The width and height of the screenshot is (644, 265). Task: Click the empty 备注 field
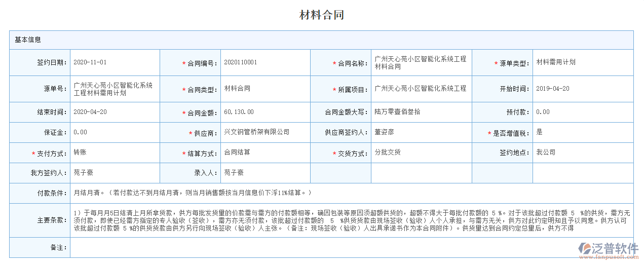[350, 247]
